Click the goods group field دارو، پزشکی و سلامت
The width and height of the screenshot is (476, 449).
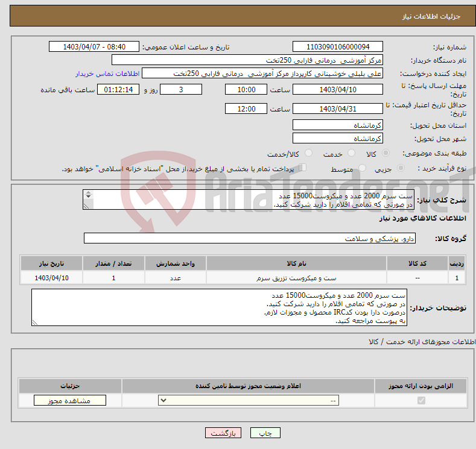[250, 238]
